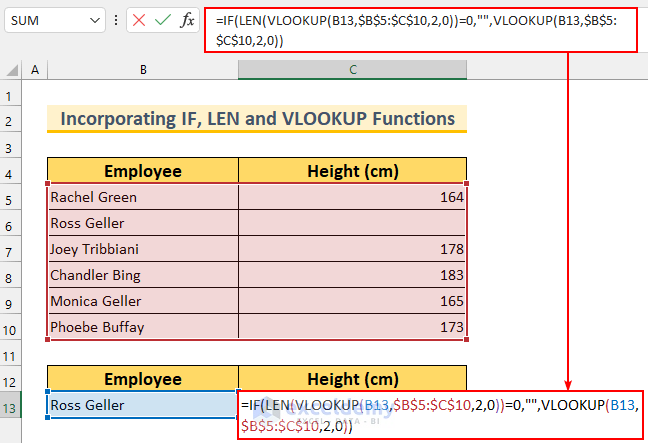Select row 3 header
648x443 pixels.
click(x=10, y=145)
